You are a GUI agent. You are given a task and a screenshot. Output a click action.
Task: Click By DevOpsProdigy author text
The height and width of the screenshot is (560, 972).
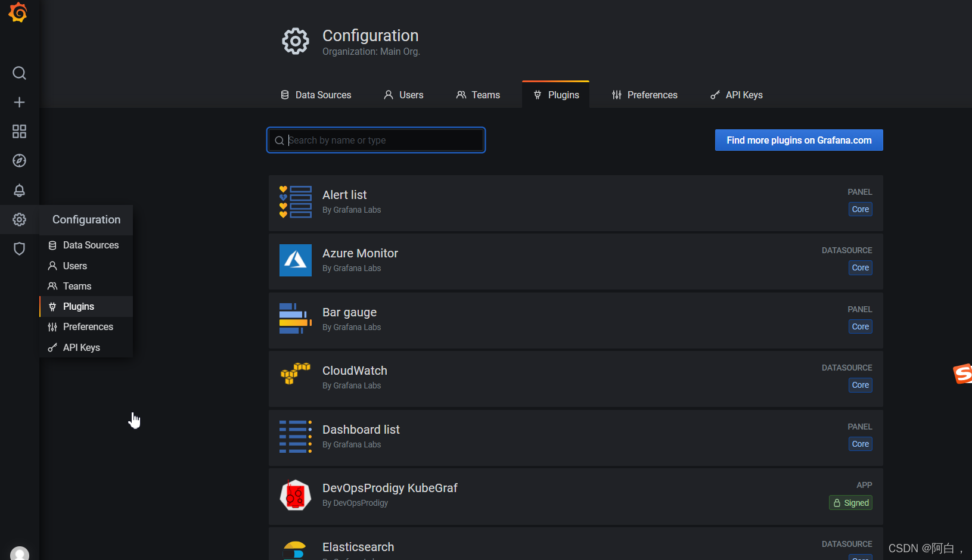355,503
